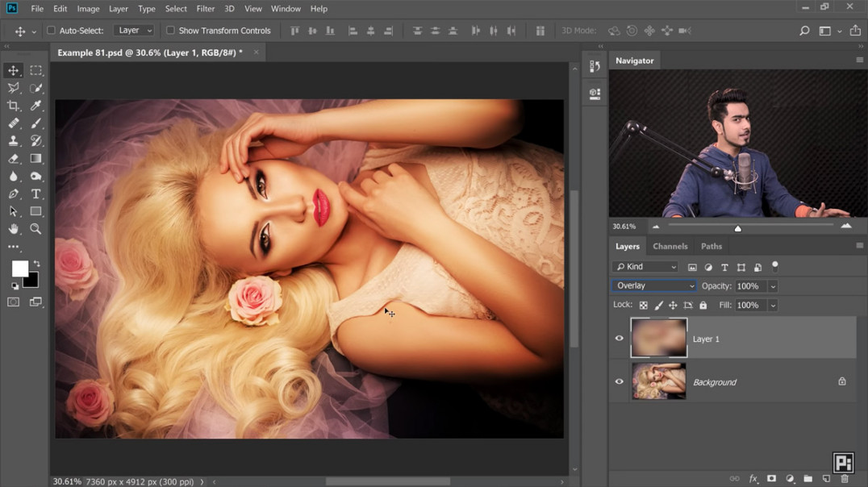Select the Rectangular Marquee tool
Image resolution: width=868 pixels, height=487 pixels.
[36, 70]
